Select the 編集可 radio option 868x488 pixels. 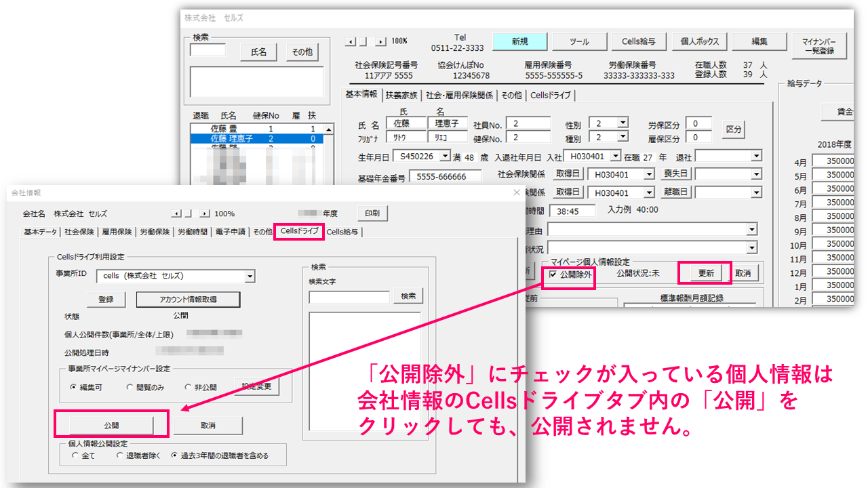[74, 387]
